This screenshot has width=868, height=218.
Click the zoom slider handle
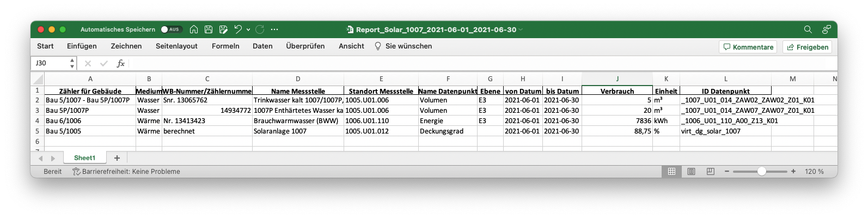pyautogui.click(x=762, y=172)
